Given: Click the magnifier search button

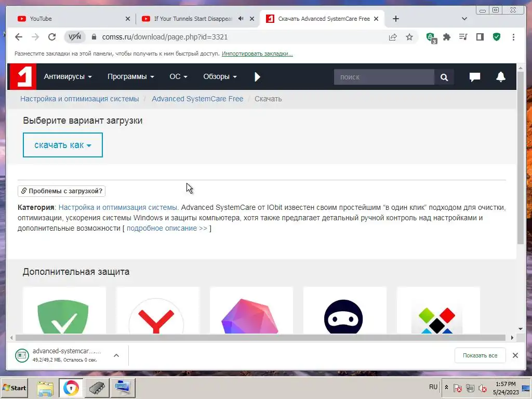Looking at the screenshot, I should point(444,77).
